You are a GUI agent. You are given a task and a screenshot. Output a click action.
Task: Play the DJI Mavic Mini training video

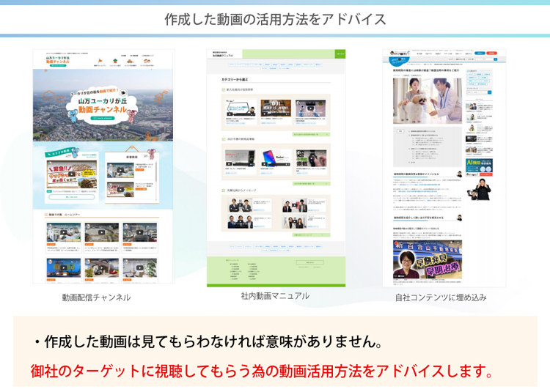[276, 108]
